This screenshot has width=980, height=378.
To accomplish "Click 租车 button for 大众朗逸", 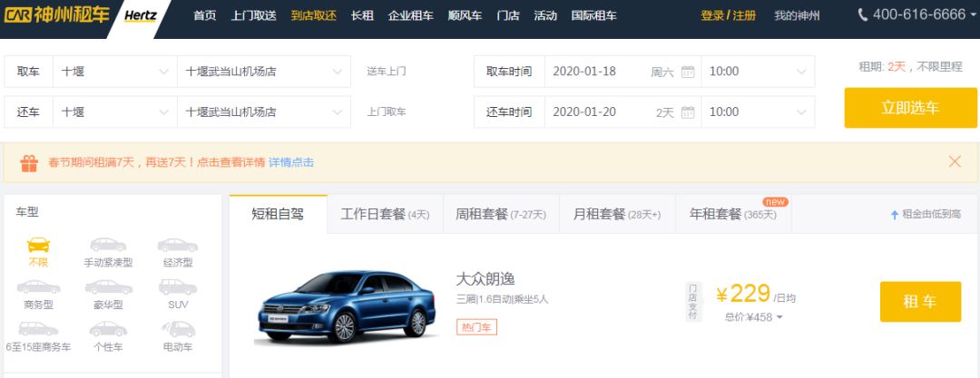I will tap(921, 302).
